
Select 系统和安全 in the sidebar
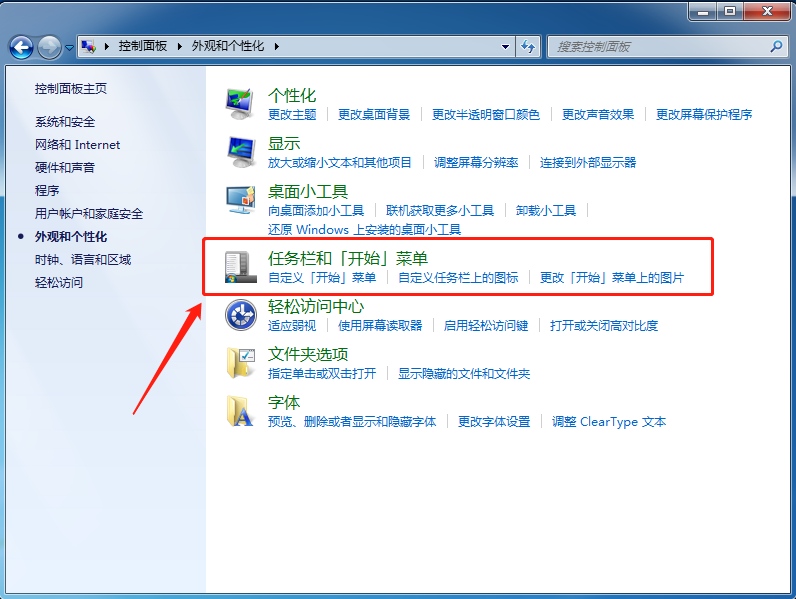coord(64,122)
